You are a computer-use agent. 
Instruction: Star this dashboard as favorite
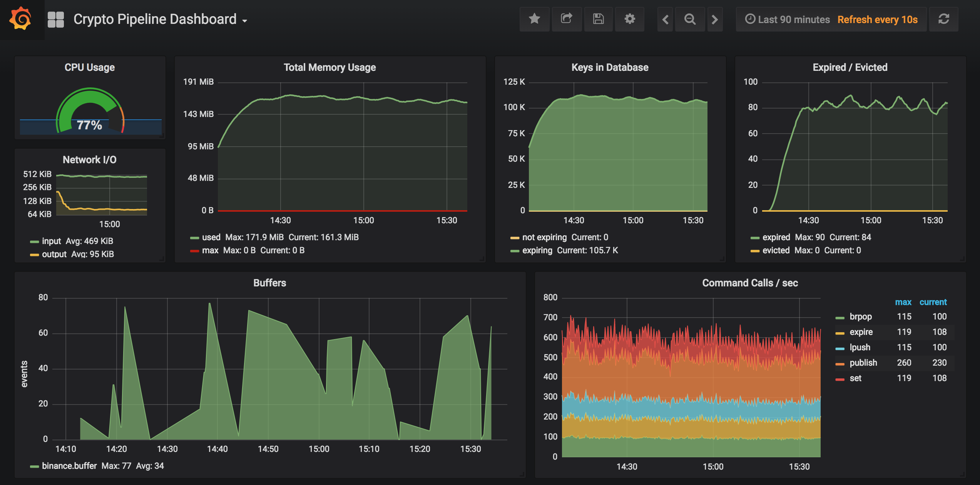[x=534, y=19]
